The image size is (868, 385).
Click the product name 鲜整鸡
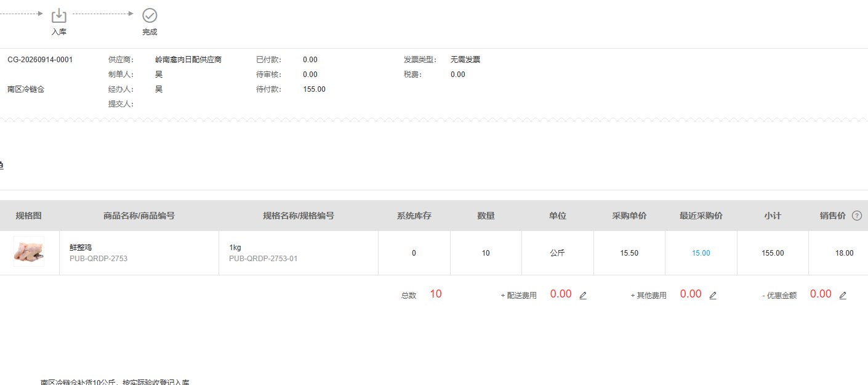81,248
